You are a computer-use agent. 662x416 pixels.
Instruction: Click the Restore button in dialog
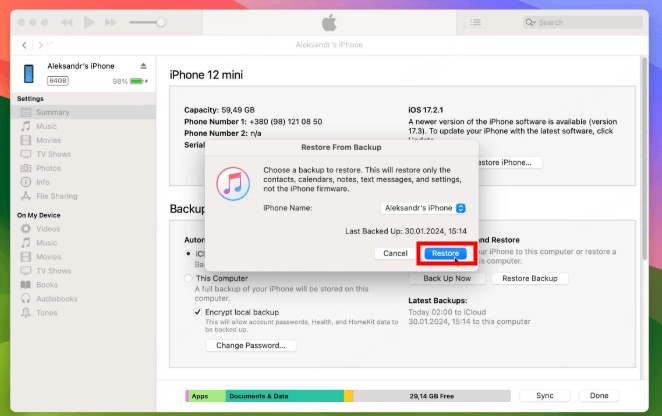(445, 253)
